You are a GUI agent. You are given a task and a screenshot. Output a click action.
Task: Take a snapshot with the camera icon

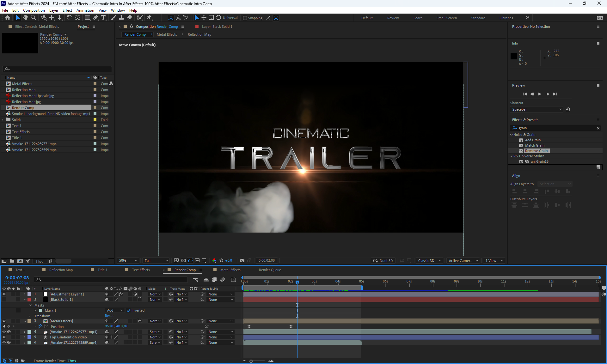[x=242, y=261]
